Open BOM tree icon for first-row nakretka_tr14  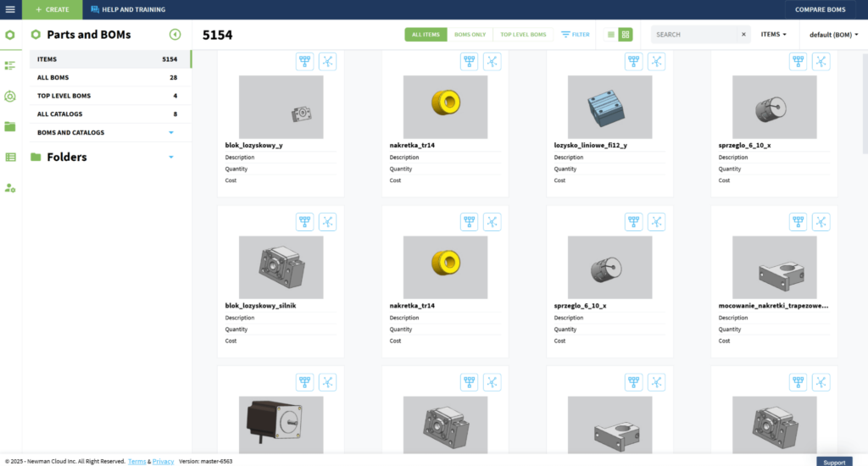coord(469,62)
